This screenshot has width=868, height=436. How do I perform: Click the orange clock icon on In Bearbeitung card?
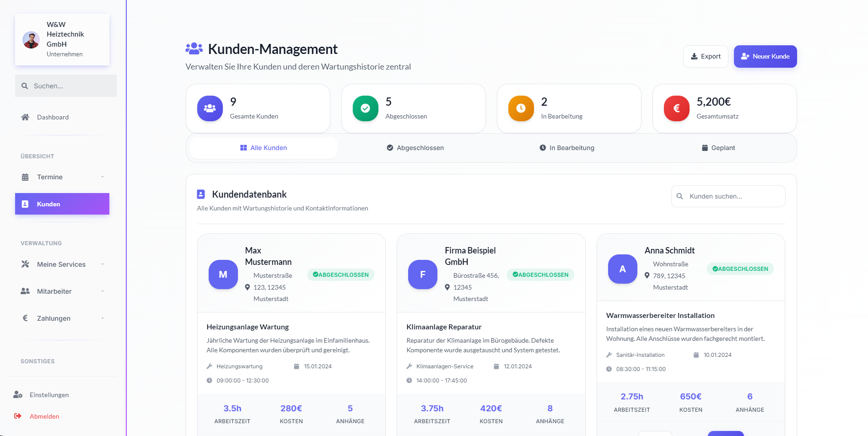tap(520, 108)
